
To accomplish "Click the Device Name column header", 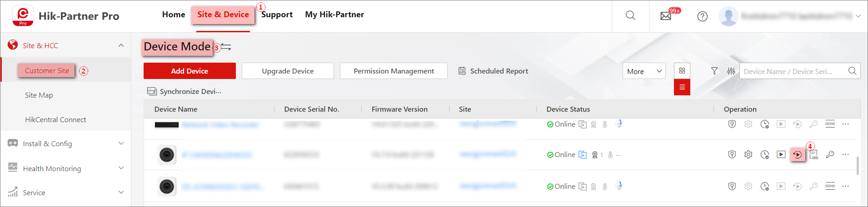I will point(176,109).
